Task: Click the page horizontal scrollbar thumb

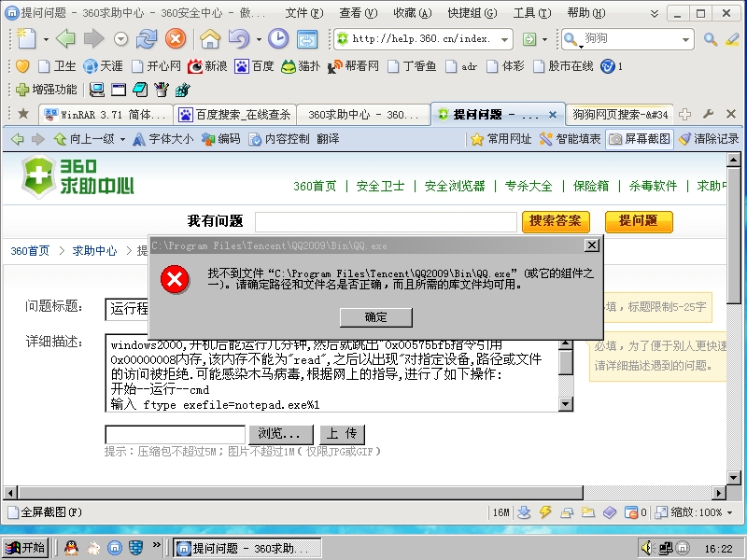Action: 300,493
